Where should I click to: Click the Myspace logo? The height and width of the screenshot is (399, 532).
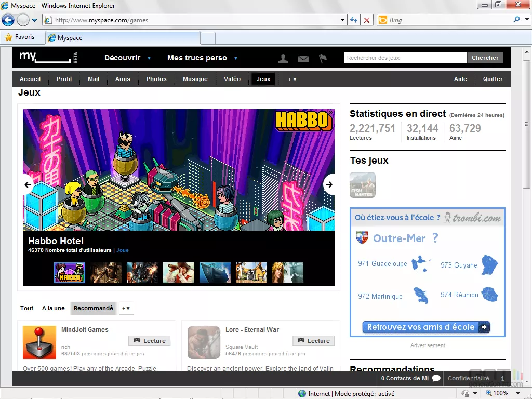coord(48,57)
